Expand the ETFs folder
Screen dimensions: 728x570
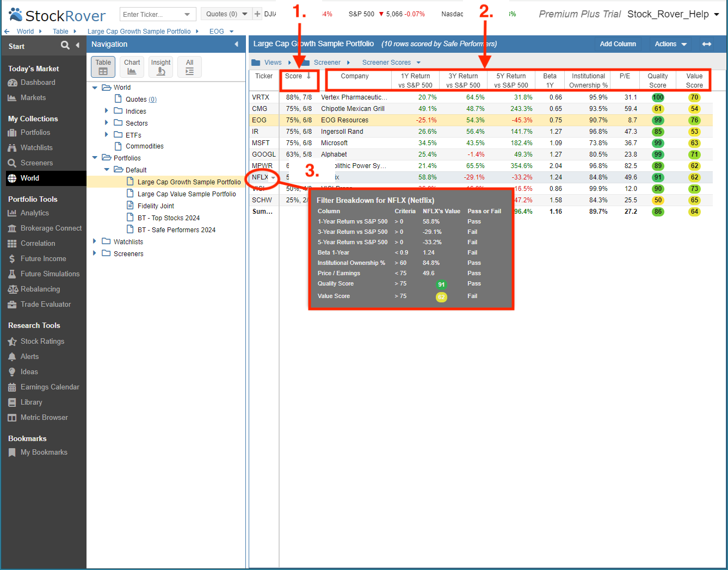[107, 134]
